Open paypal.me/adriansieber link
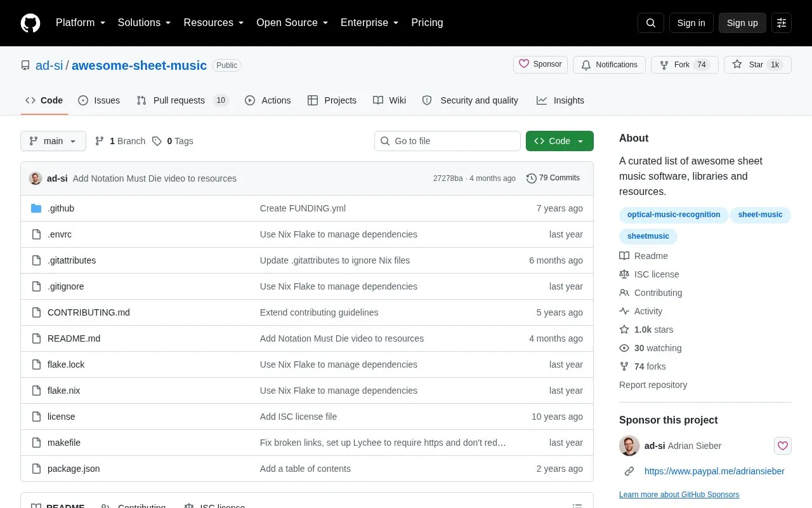 pyautogui.click(x=714, y=471)
